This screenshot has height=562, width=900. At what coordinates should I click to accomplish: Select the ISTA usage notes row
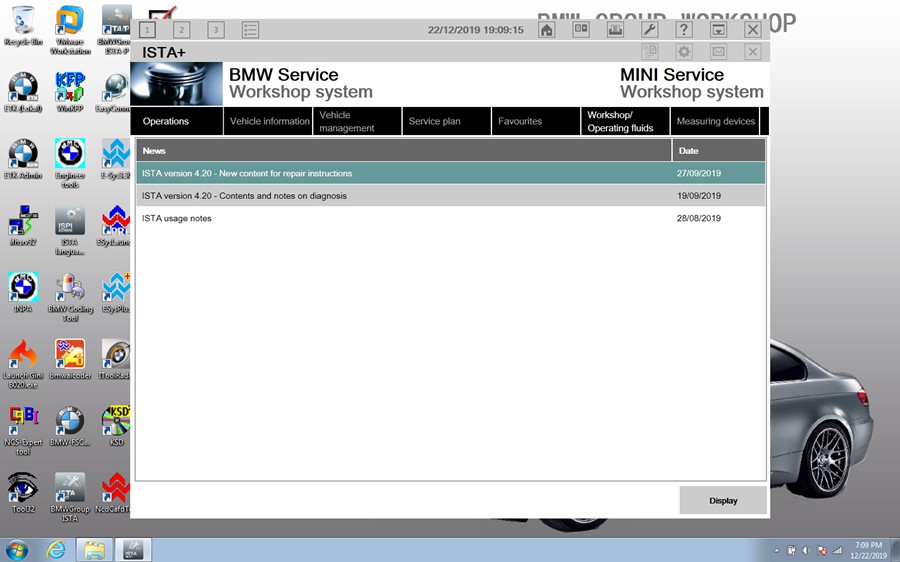pos(451,218)
